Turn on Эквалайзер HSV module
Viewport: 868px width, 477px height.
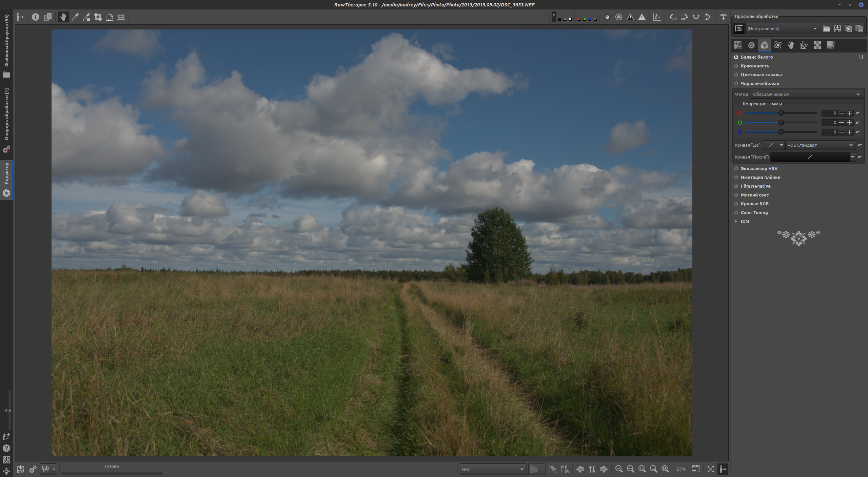(736, 168)
